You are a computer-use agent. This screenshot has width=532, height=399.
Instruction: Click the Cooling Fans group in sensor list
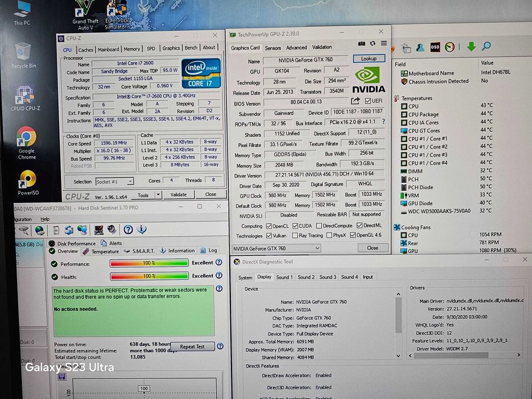(416, 227)
